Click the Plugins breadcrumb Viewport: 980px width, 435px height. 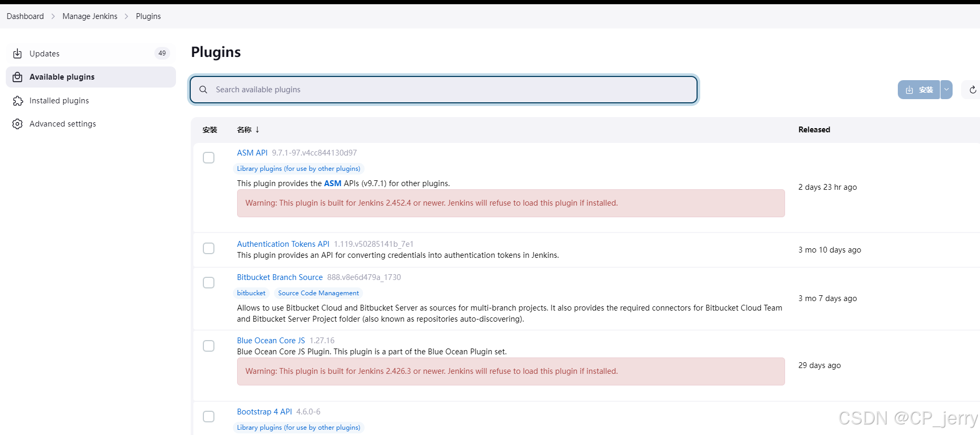pos(149,16)
